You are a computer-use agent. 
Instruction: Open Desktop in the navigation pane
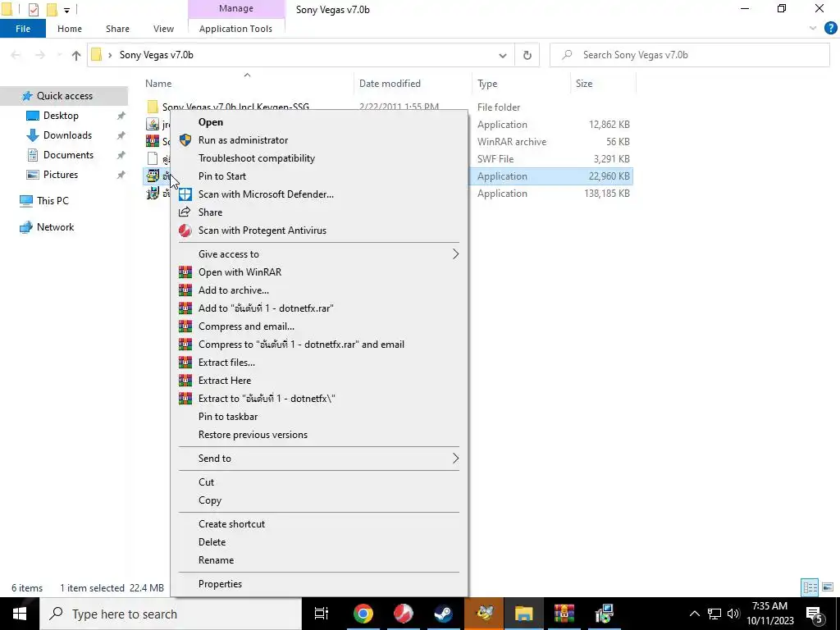(61, 116)
